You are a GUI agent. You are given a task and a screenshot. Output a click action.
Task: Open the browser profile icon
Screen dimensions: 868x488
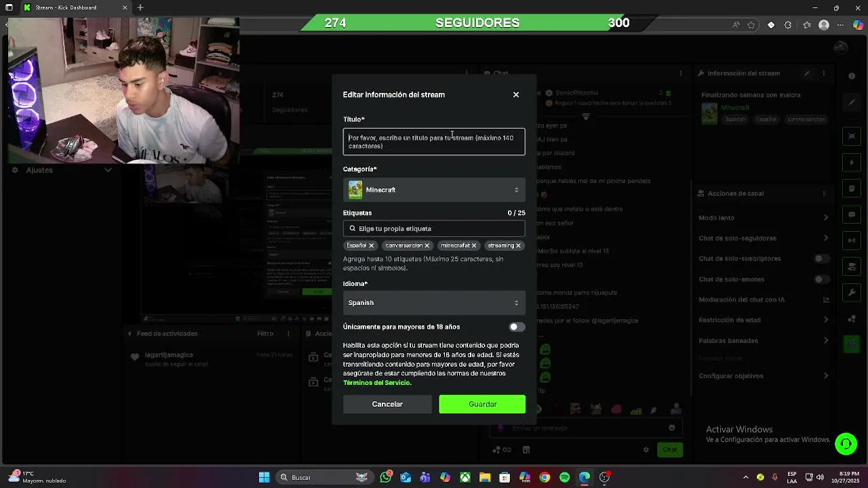824,25
